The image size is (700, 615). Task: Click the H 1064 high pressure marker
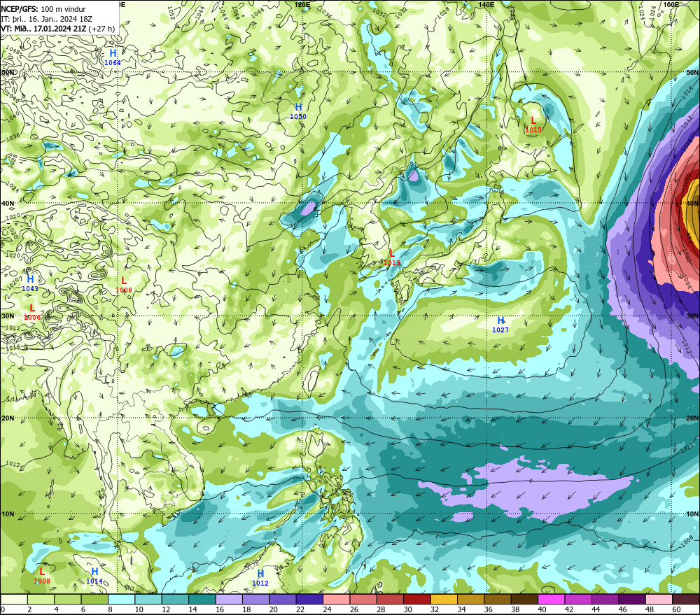[113, 57]
